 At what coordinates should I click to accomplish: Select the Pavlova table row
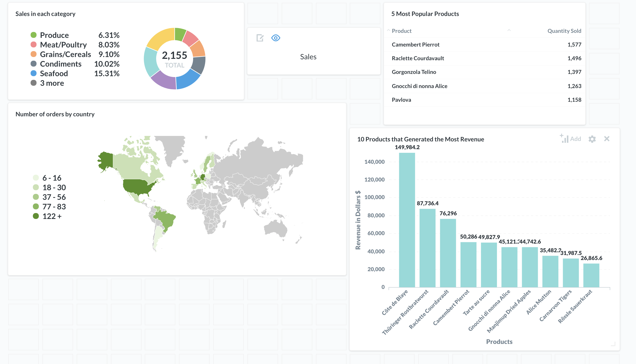[401, 100]
